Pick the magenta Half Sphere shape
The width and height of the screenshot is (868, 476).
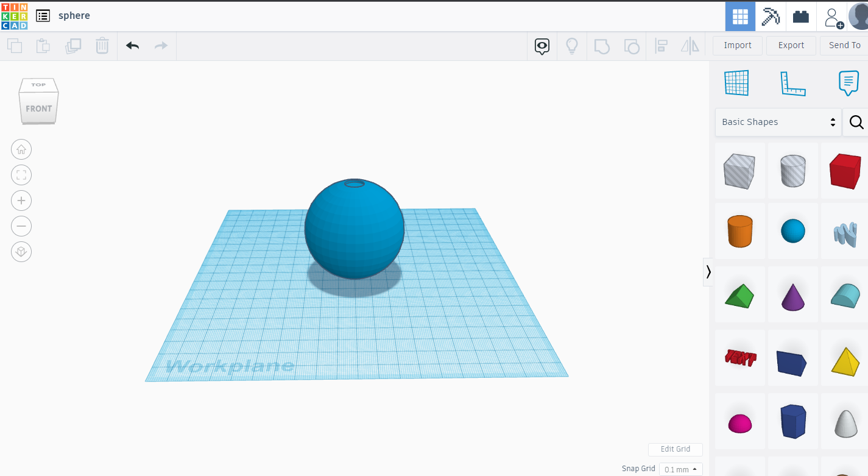[x=739, y=423]
